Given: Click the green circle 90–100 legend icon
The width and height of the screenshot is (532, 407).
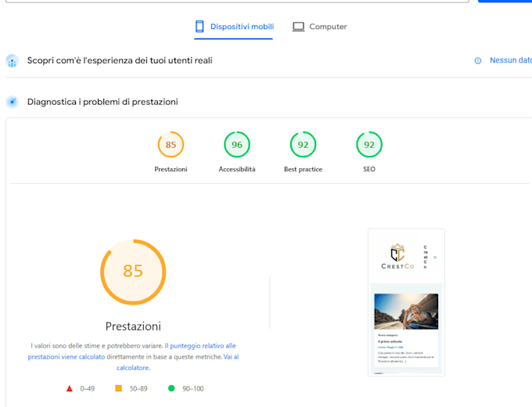Looking at the screenshot, I should click(171, 388).
